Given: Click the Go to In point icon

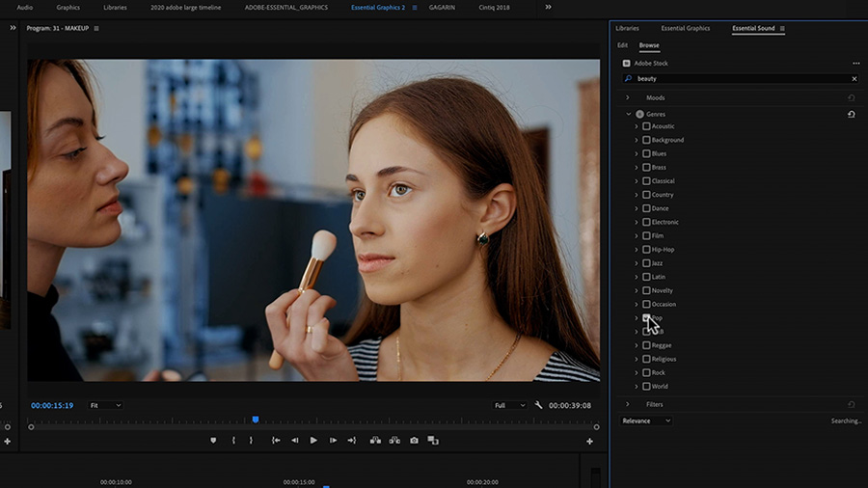Looking at the screenshot, I should click(276, 441).
